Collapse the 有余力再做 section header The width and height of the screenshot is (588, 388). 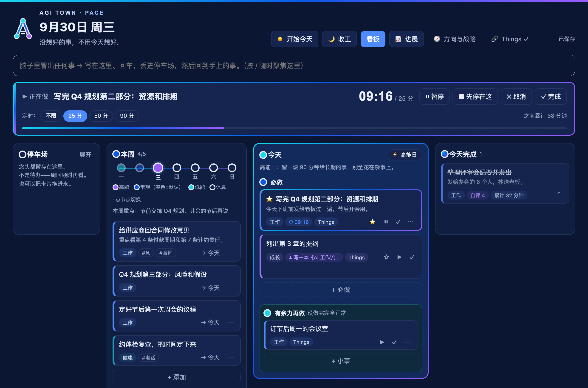tap(284, 313)
